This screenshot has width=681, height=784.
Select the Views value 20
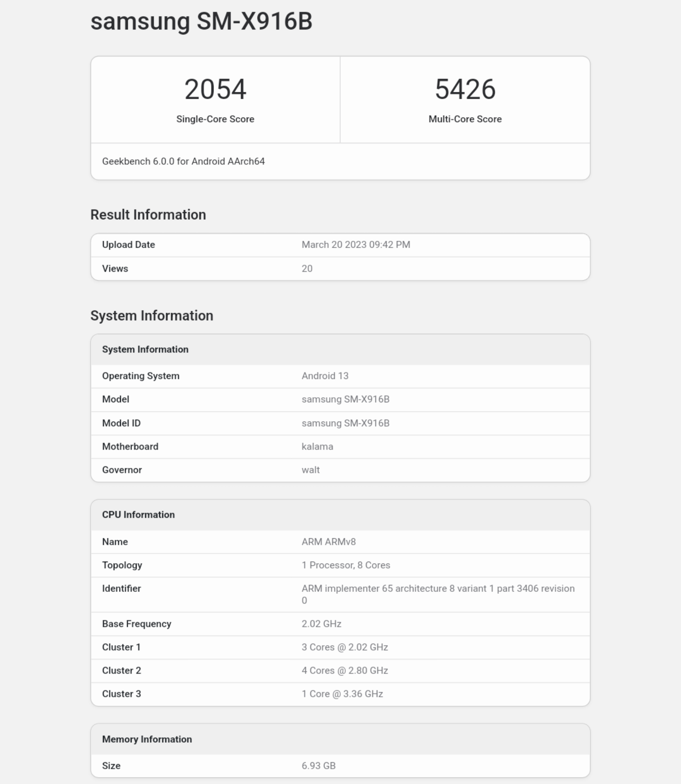[307, 268]
